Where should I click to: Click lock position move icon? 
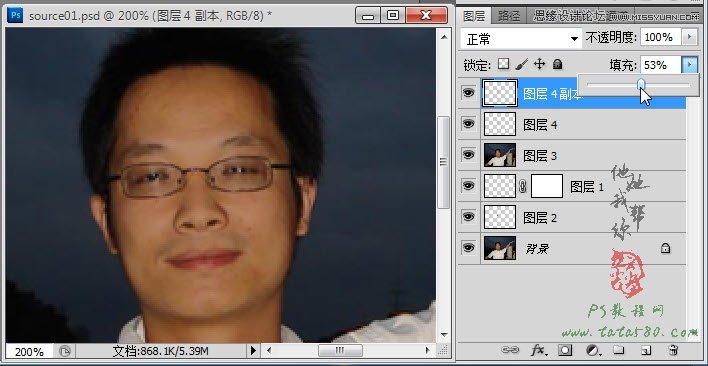click(x=540, y=64)
